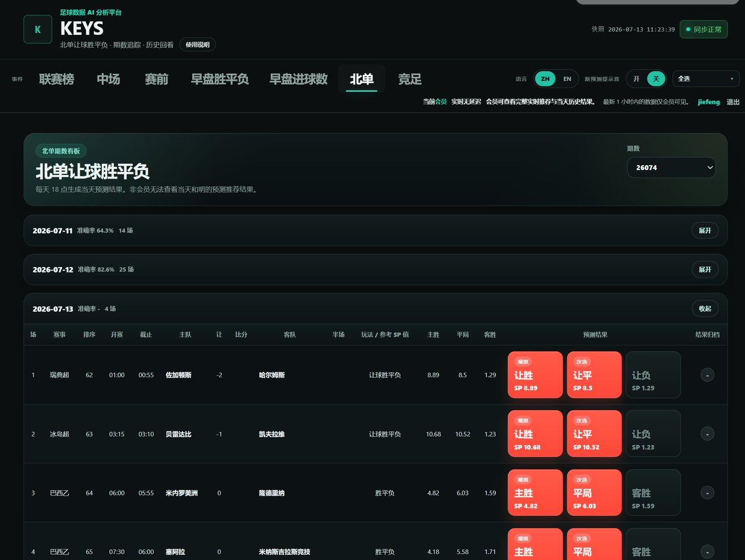Screen dimensions: 745x560
Task: Switch language to EN
Action: [x=567, y=79]
